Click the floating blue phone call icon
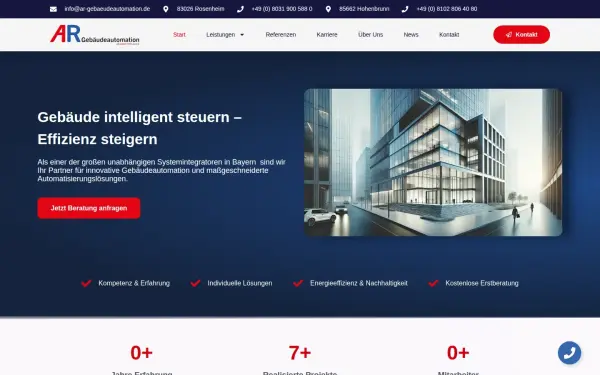The width and height of the screenshot is (600, 375). 569,352
